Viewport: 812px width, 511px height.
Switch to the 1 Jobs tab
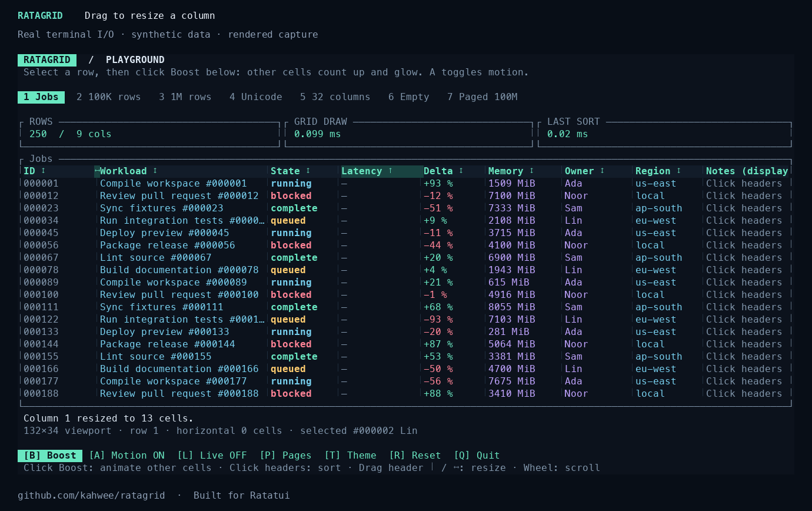click(x=41, y=97)
